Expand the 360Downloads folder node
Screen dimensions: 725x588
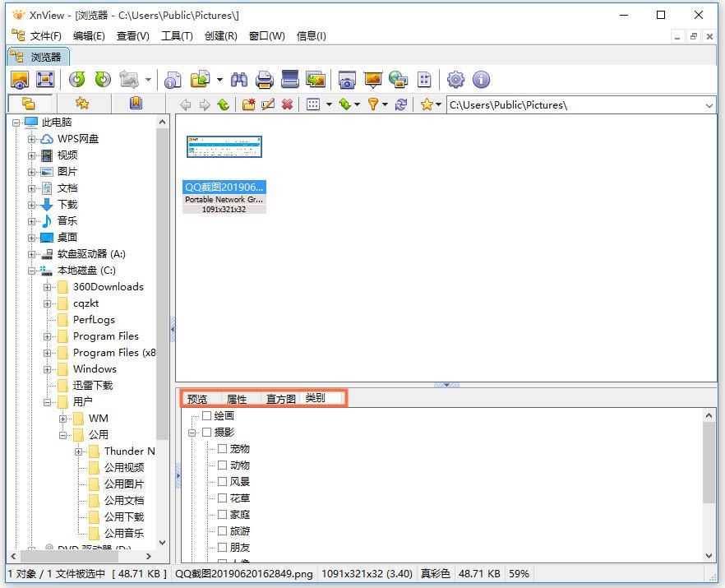(x=47, y=287)
